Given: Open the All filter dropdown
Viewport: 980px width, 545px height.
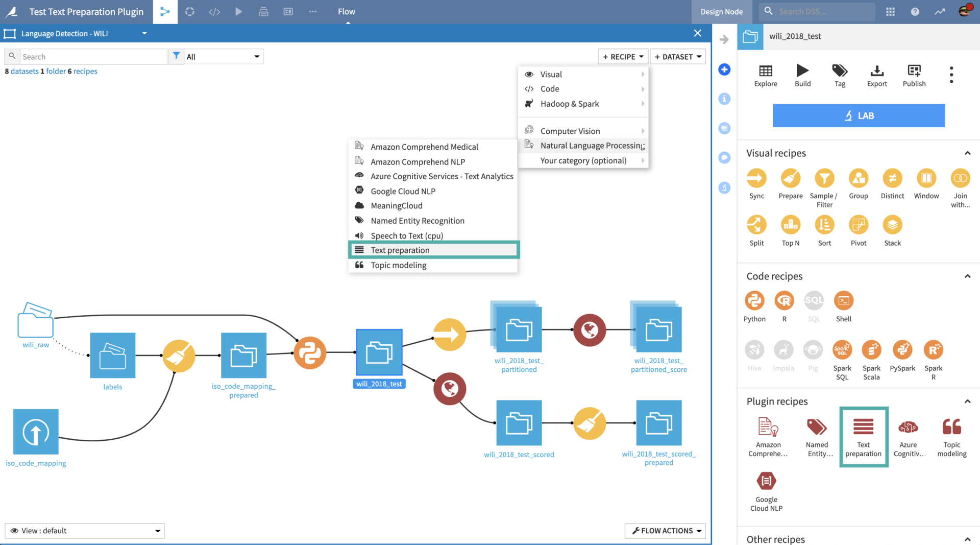Looking at the screenshot, I should tap(223, 57).
